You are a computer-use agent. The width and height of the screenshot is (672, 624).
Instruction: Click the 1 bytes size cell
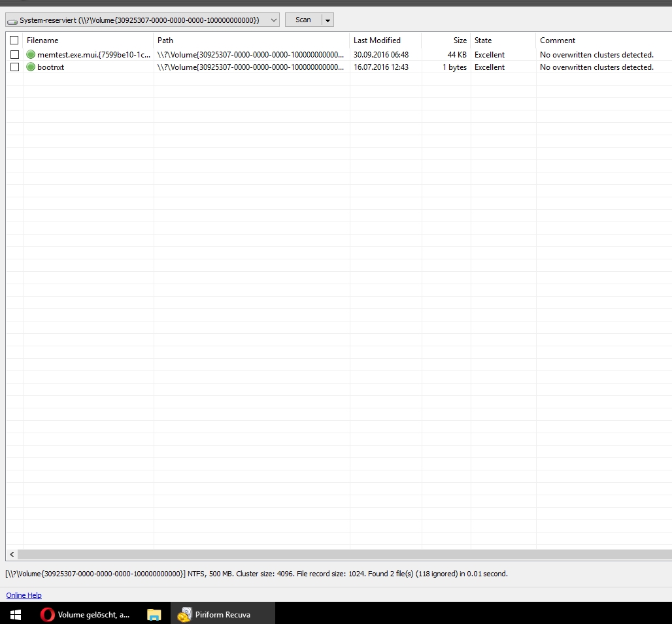click(455, 67)
